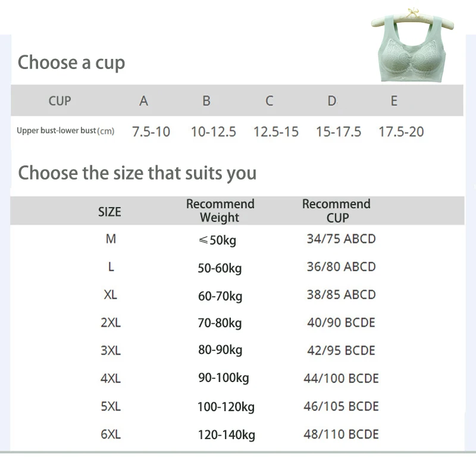Select size M in the size table
This screenshot has height=476, width=476.
(x=111, y=239)
